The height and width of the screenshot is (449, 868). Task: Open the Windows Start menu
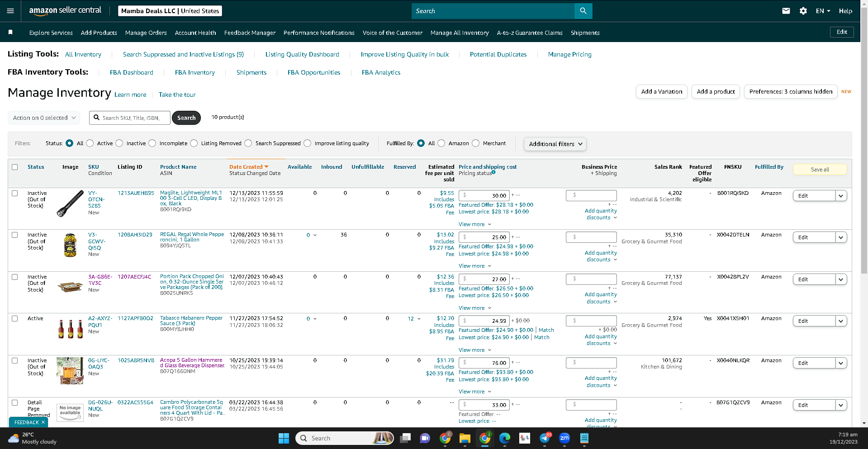pos(284,438)
